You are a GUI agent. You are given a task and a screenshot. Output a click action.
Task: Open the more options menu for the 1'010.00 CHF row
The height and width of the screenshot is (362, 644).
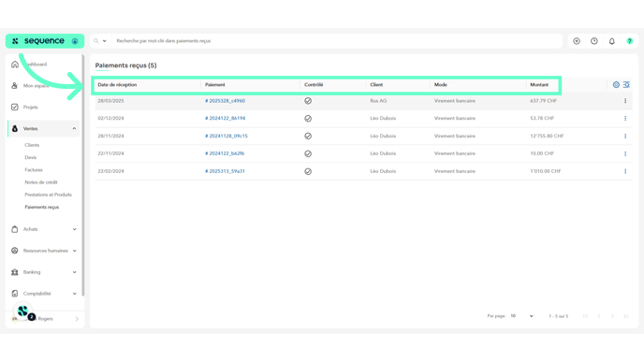pos(625,171)
